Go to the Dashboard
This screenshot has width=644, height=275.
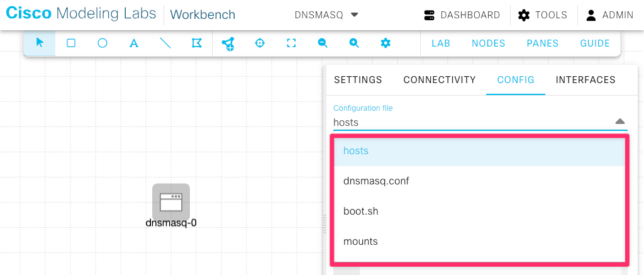[x=470, y=15]
